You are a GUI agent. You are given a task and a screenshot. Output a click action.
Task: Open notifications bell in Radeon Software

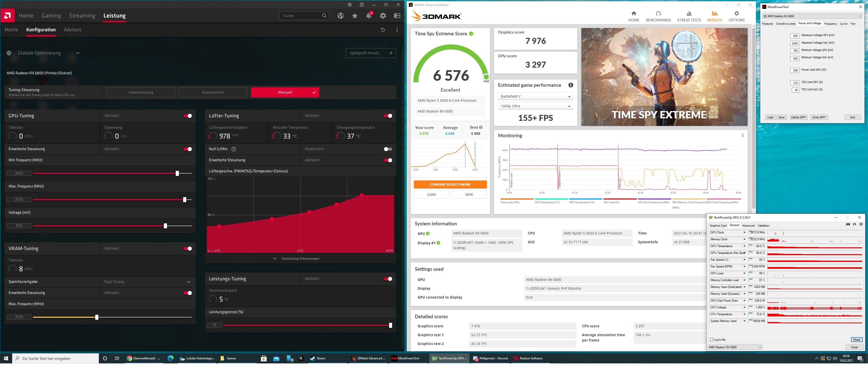point(369,15)
